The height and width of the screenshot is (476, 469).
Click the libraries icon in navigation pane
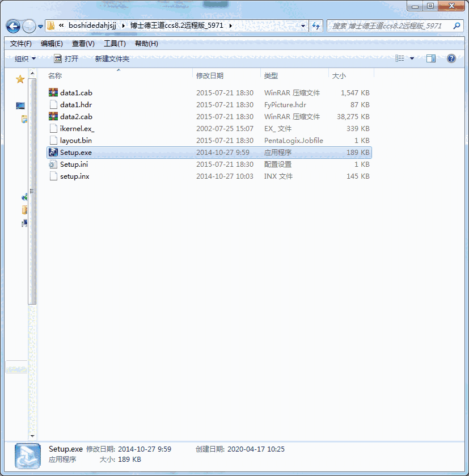[x=24, y=119]
